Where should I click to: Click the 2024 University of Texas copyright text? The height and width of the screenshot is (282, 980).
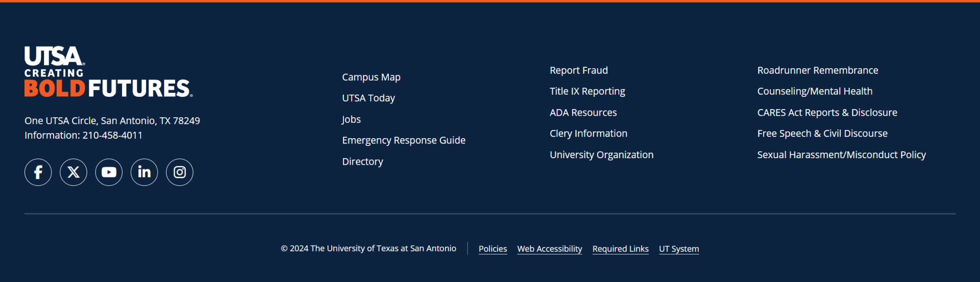pos(368,248)
